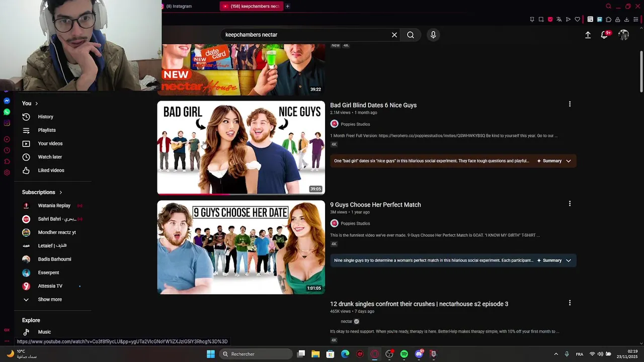Viewport: 644px width, 362px height.
Task: Open Instagram in Opera sidebar
Action: (7, 123)
